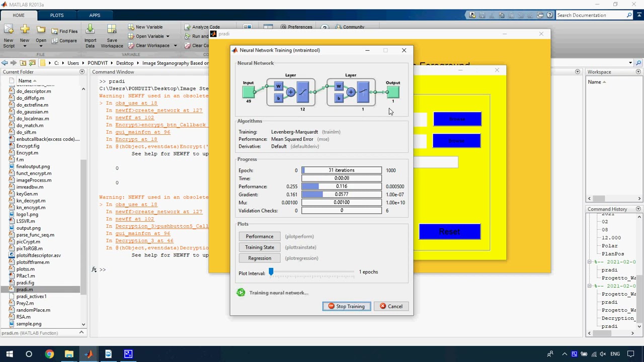Image resolution: width=644 pixels, height=362 pixels.
Task: Click PONDYIT in the folder path
Action: point(98,63)
